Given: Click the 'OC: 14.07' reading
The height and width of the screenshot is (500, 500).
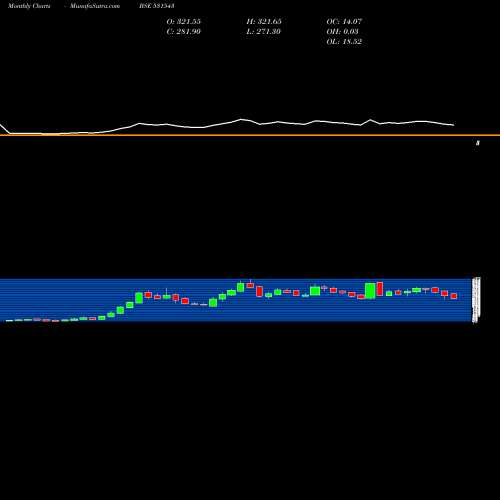Looking at the screenshot, I should click(344, 22).
